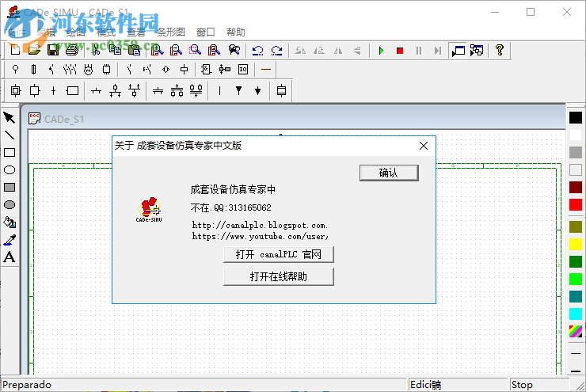586x392 pixels.
Task: Click the fuse component icon
Action: coord(33,70)
